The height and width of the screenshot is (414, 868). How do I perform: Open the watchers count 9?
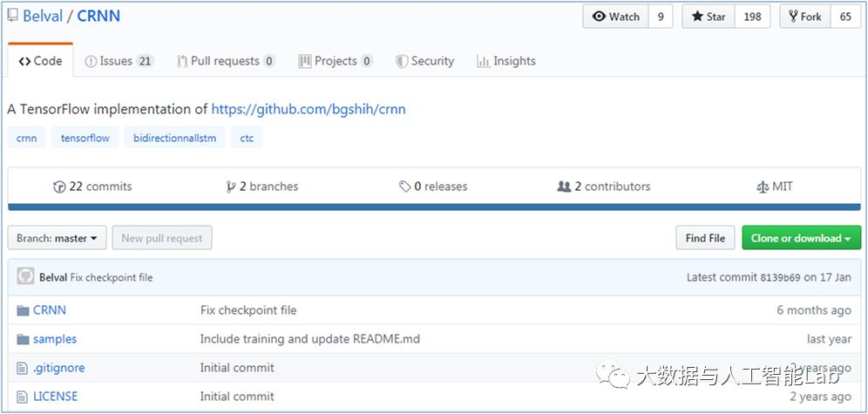pos(661,17)
